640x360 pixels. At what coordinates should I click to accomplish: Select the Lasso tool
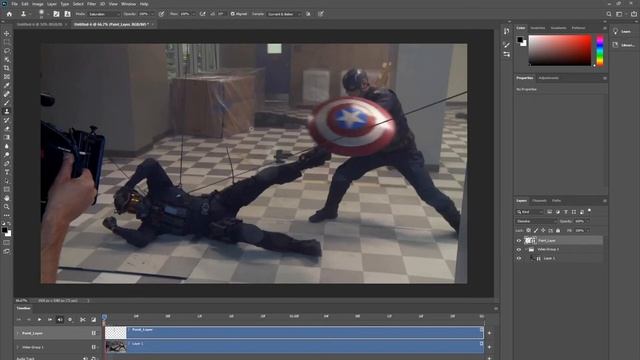7,51
